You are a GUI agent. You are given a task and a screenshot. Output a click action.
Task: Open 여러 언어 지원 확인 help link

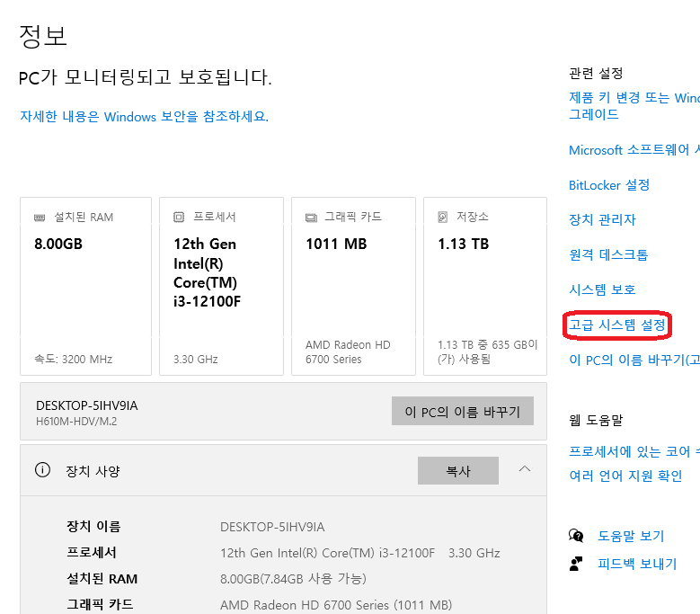pos(625,476)
